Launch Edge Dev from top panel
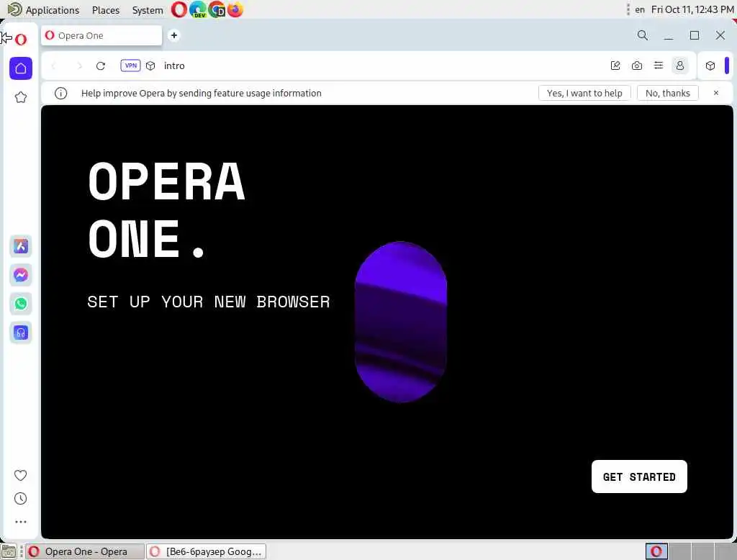The height and width of the screenshot is (560, 737). click(x=198, y=9)
